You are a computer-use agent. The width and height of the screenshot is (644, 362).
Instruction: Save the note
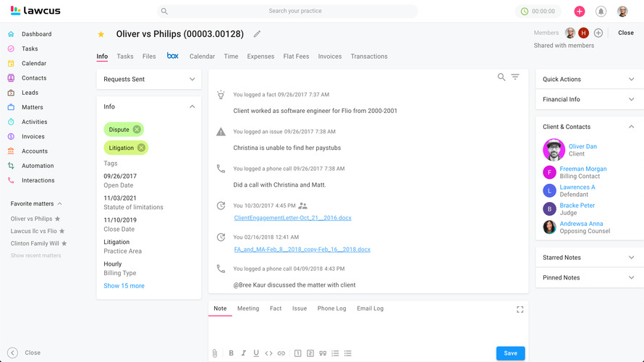point(510,353)
